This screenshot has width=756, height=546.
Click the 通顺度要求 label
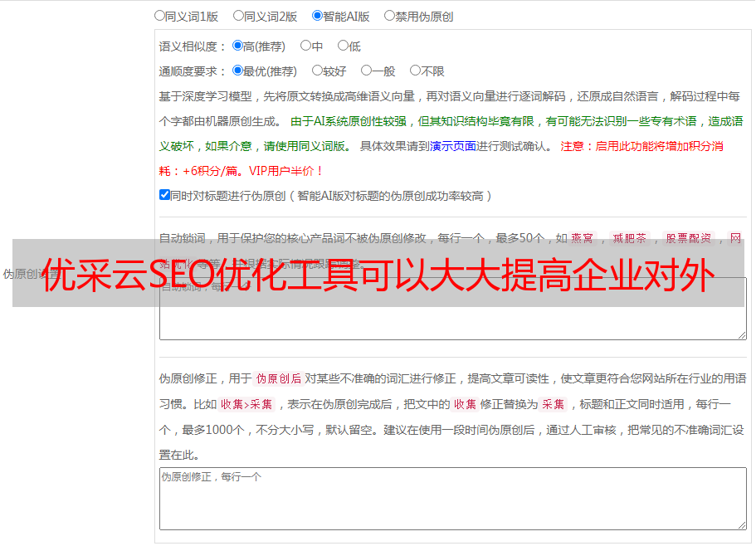pyautogui.click(x=193, y=71)
